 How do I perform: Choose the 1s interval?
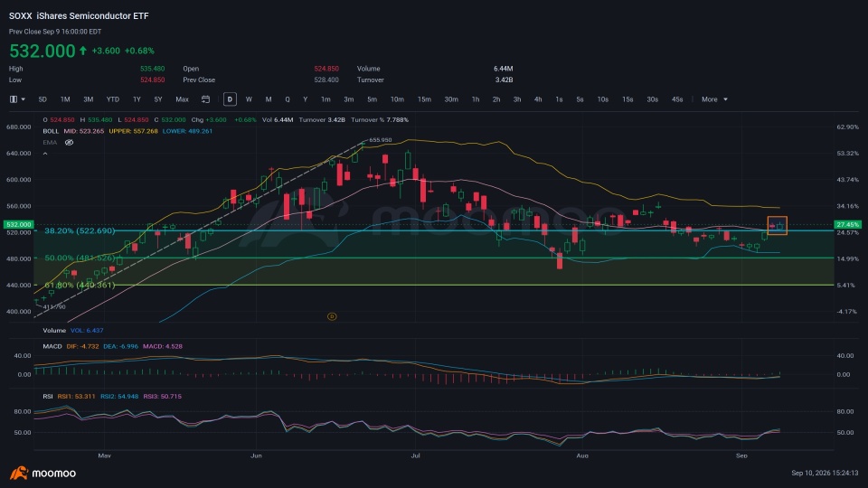tap(559, 99)
